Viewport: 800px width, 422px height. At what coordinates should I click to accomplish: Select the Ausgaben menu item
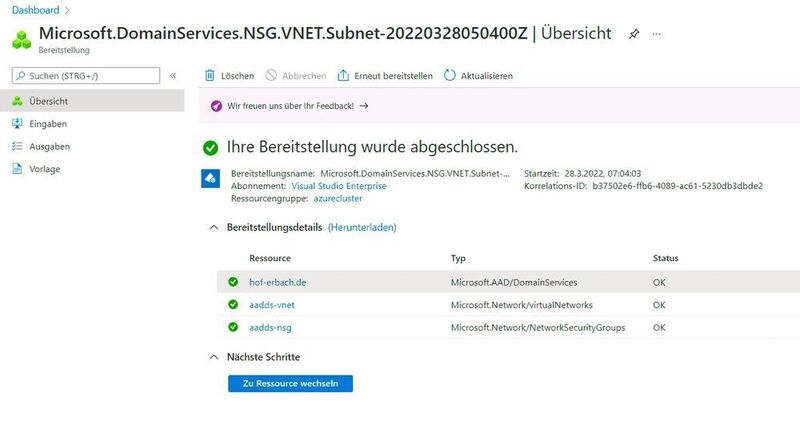click(49, 146)
